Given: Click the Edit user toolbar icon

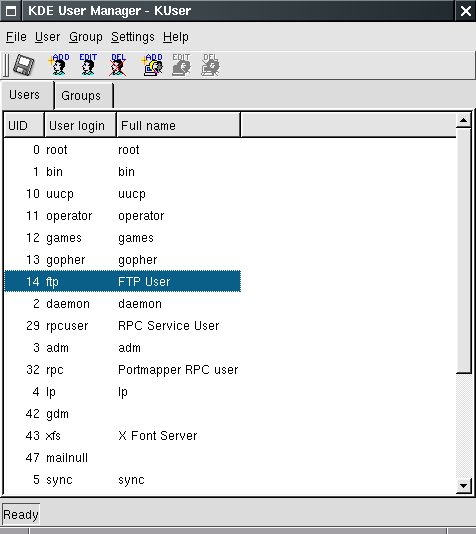Looking at the screenshot, I should (88, 64).
